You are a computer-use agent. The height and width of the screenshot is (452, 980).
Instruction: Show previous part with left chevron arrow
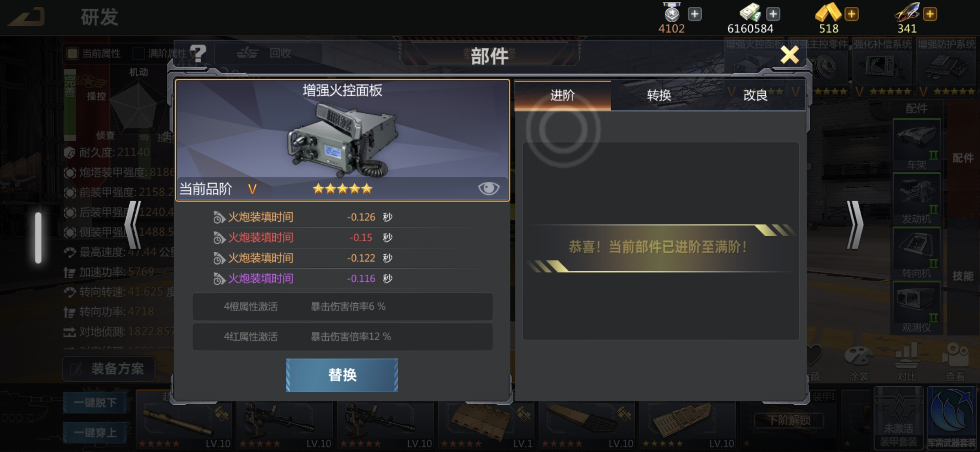(133, 225)
